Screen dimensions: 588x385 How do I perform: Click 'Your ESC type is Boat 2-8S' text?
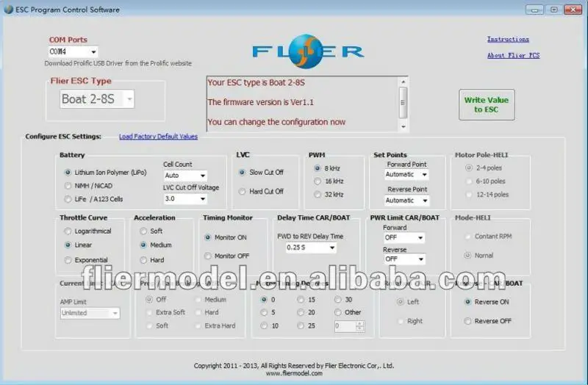tap(256, 82)
